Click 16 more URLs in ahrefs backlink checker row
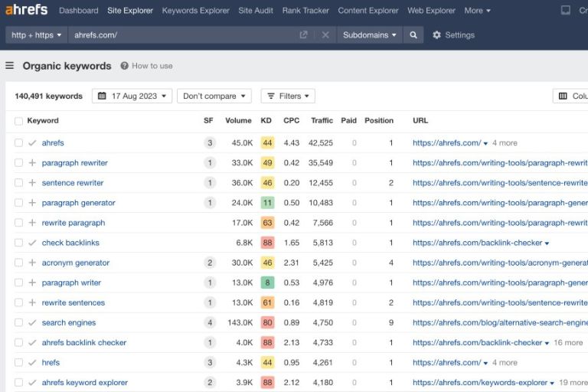Screen dimensions: 588x392 point(568,342)
